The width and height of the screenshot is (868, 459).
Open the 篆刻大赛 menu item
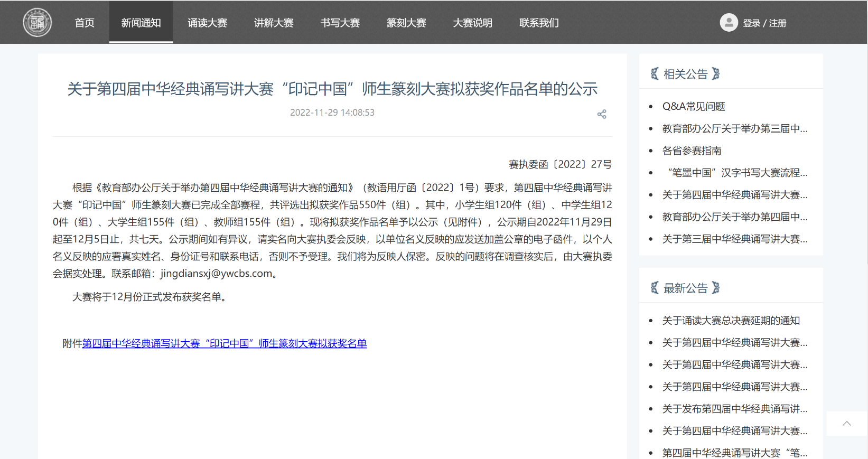pyautogui.click(x=406, y=23)
